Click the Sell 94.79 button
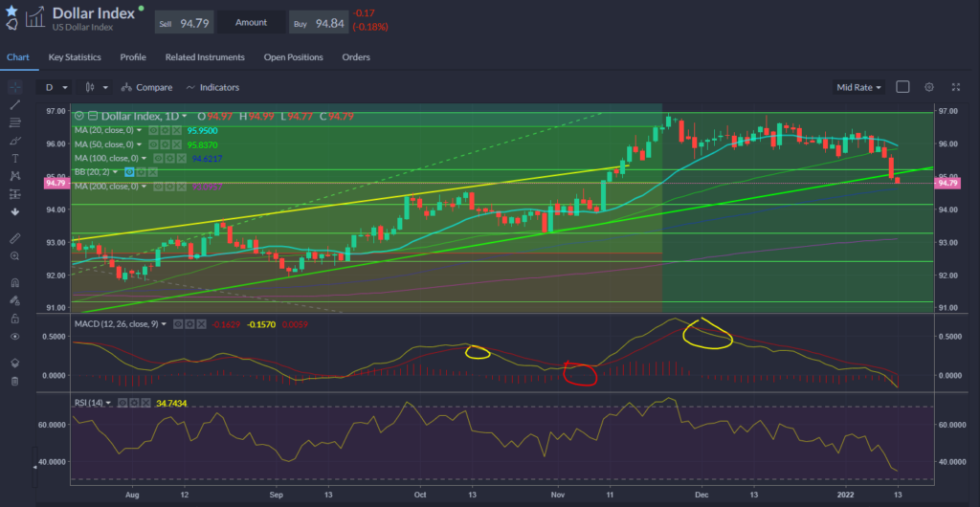The image size is (980, 507). coord(184,22)
